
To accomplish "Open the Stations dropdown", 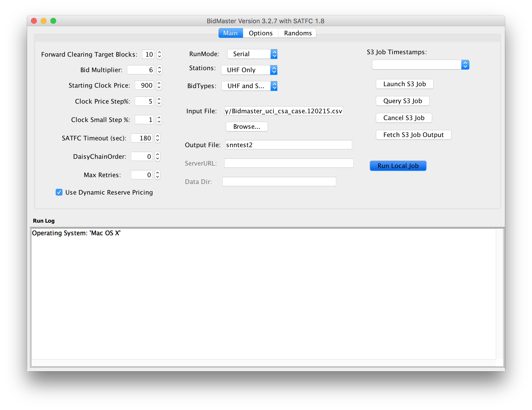I will 249,70.
